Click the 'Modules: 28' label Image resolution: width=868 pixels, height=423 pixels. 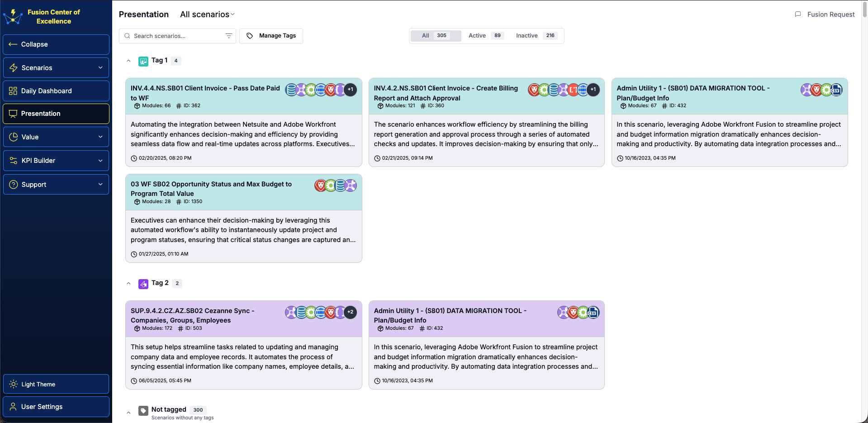[x=157, y=202]
